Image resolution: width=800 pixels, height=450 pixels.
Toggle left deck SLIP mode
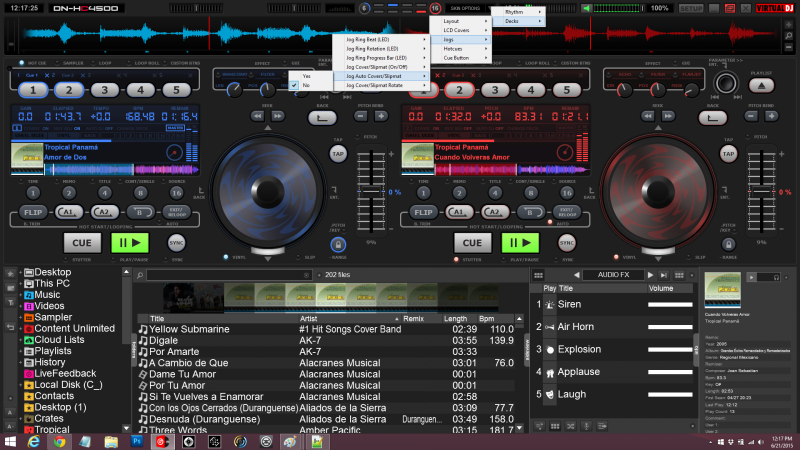(299, 257)
